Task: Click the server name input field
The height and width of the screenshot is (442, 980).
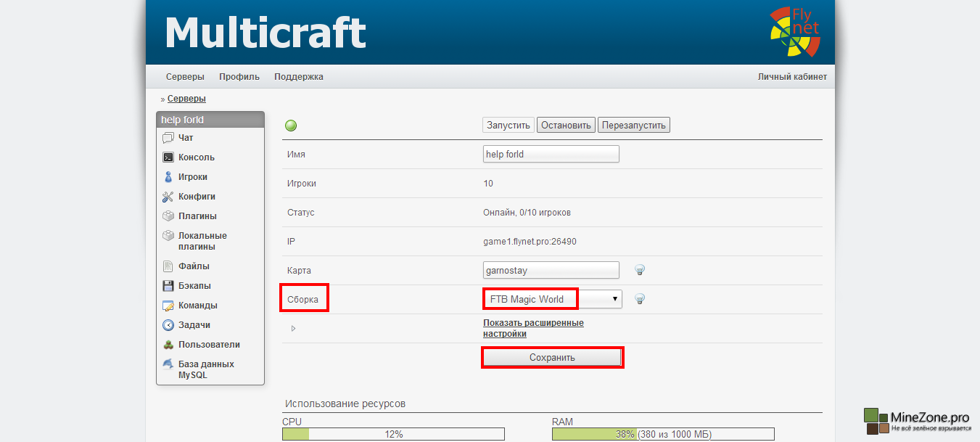Action: [551, 154]
